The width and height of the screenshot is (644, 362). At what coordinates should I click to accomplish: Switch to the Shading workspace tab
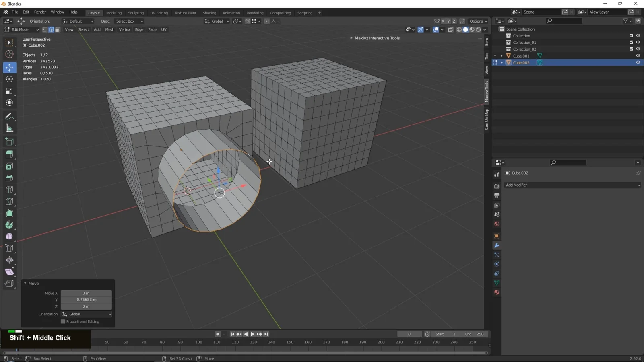[209, 13]
